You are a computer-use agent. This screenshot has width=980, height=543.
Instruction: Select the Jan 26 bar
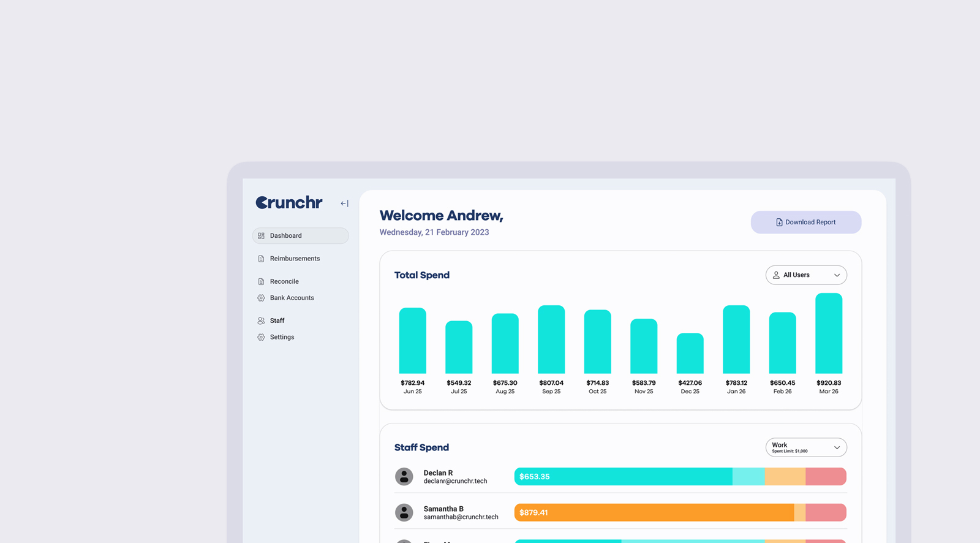tap(736, 340)
